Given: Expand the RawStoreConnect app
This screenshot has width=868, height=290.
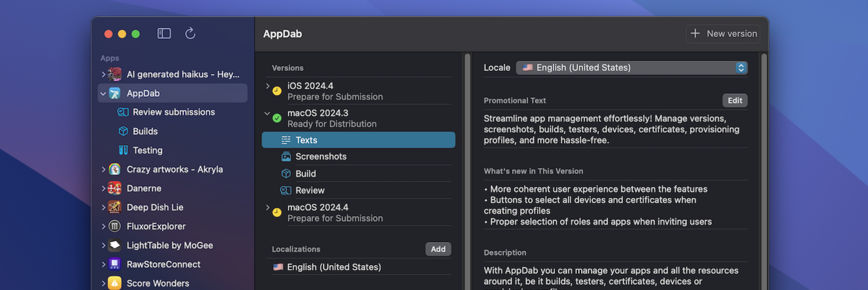Looking at the screenshot, I should pyautogui.click(x=103, y=264).
